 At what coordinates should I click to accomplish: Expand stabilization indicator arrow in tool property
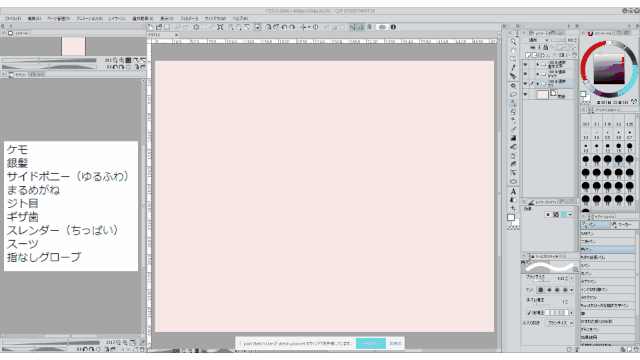coord(571,313)
